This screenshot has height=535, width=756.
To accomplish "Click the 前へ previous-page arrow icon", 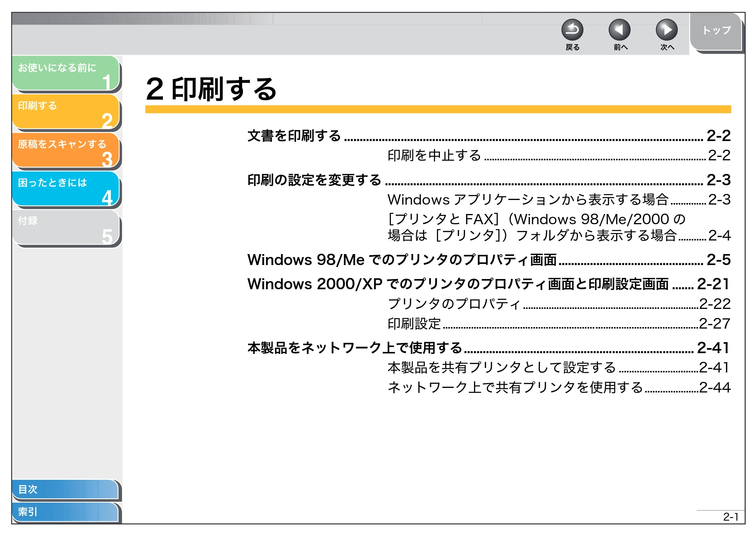I will click(619, 30).
